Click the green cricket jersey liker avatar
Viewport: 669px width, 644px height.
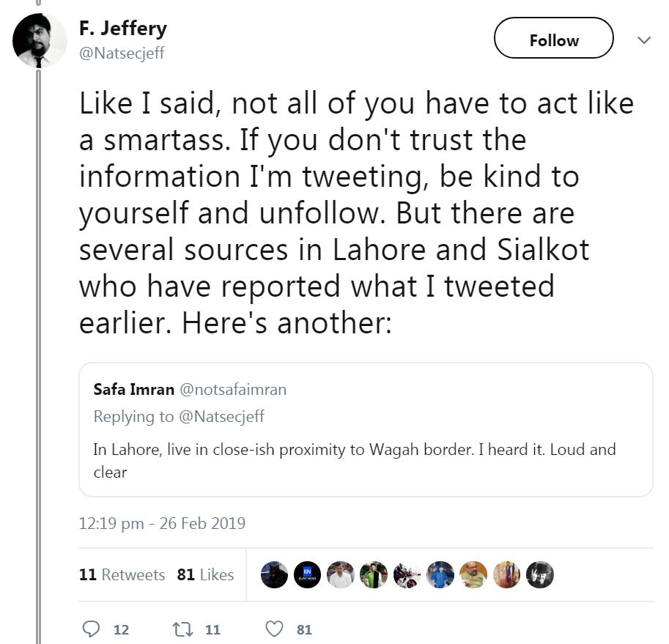coord(374,575)
